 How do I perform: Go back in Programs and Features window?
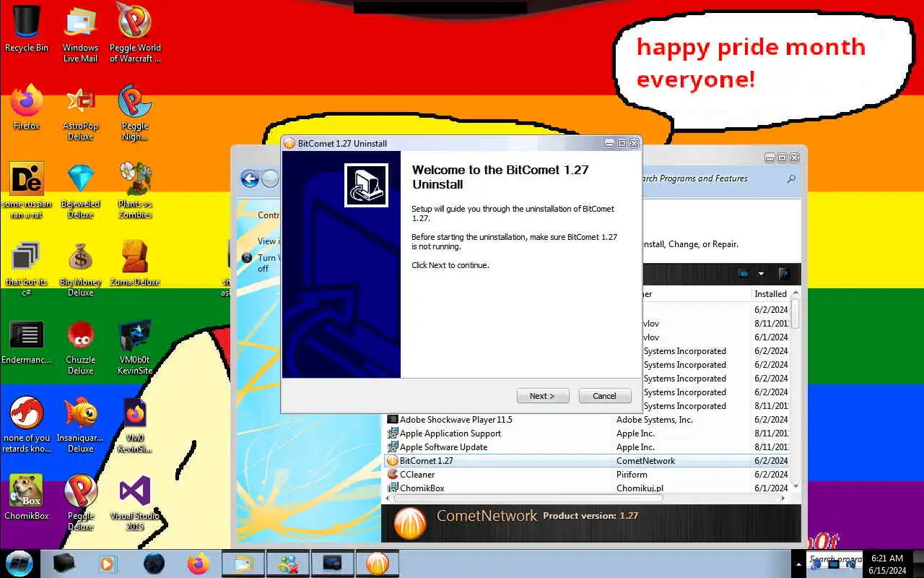click(x=250, y=178)
